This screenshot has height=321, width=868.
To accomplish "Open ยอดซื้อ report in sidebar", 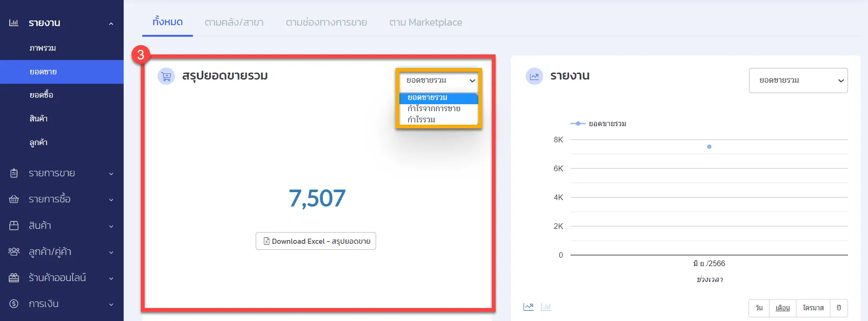I will (41, 95).
